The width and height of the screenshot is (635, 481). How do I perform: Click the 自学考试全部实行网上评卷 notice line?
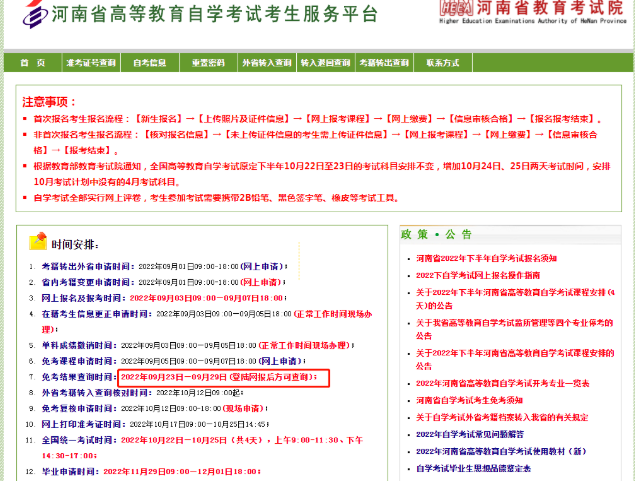217,198
